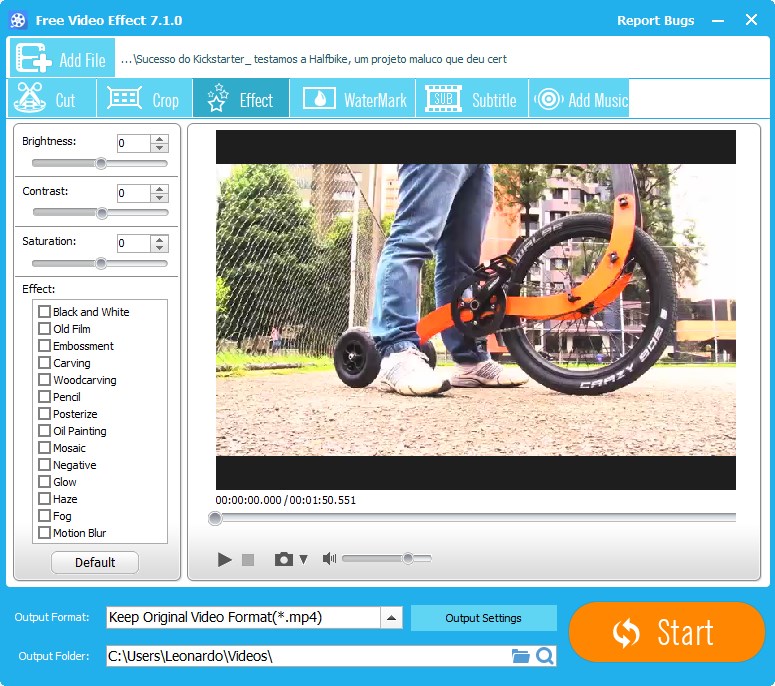Open the Output Format dropdown arrow
775x686 pixels.
click(391, 618)
